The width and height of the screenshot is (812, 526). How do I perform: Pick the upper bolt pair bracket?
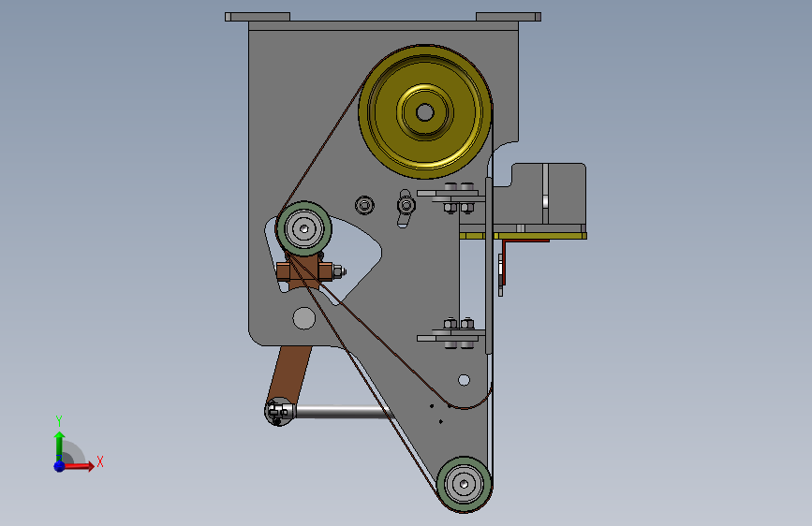tap(451, 197)
